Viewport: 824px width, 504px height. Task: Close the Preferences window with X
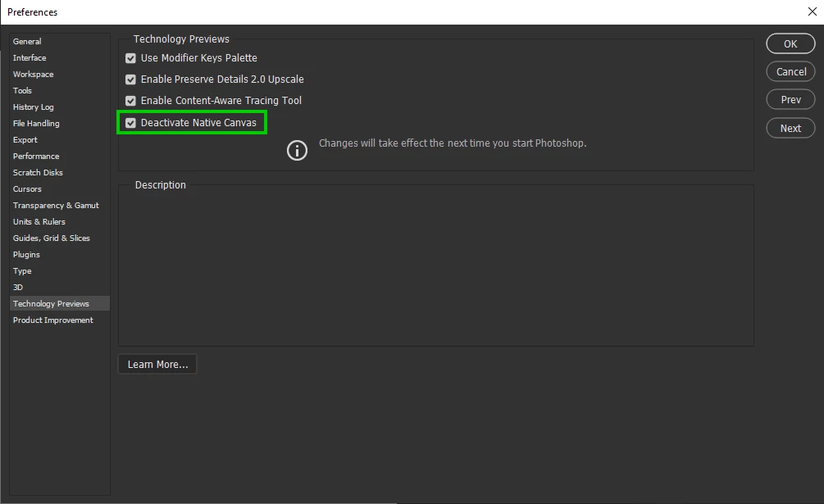tap(812, 11)
